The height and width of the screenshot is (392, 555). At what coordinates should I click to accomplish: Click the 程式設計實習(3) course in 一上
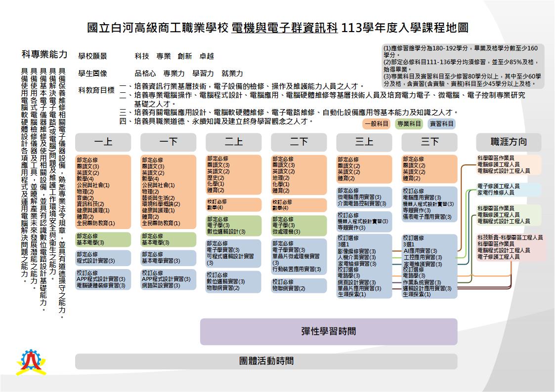[x=95, y=261]
